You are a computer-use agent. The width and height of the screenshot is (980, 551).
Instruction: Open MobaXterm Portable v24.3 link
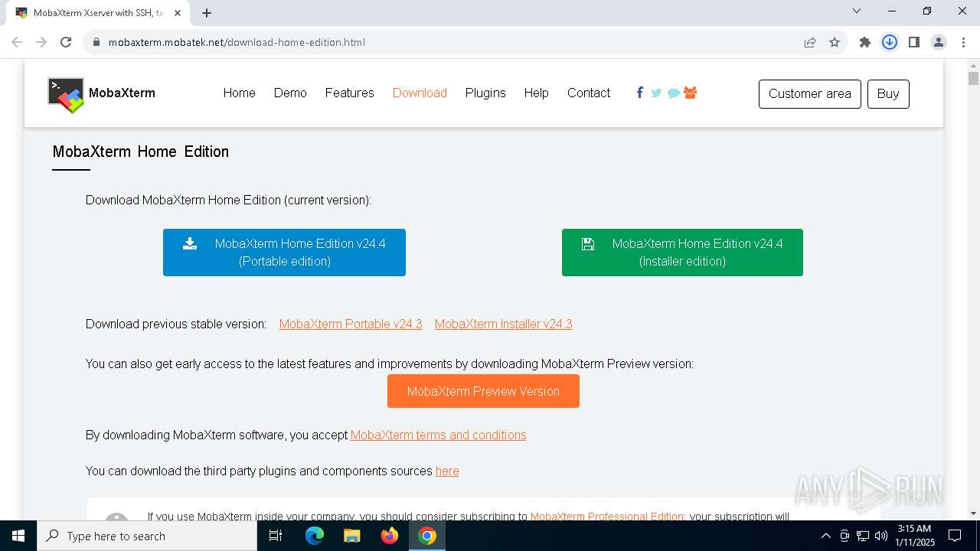tap(351, 324)
